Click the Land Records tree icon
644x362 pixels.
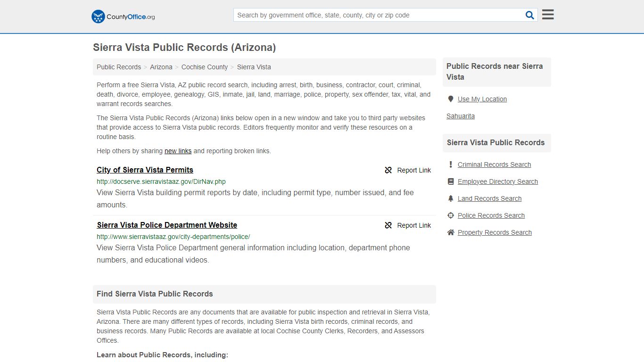pos(451,198)
